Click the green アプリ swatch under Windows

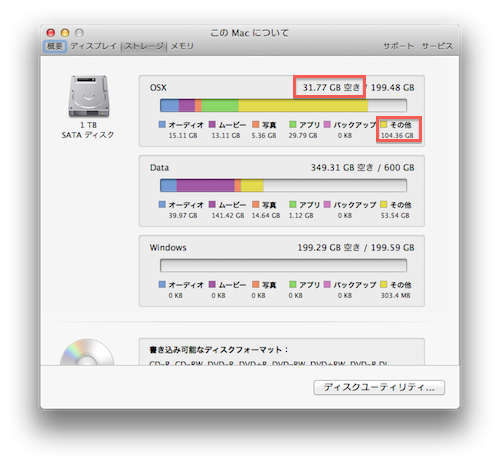coord(293,284)
